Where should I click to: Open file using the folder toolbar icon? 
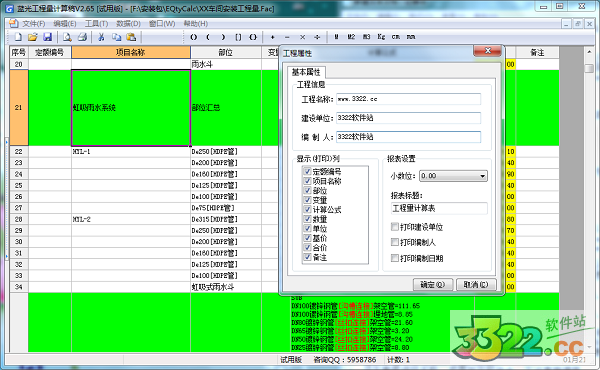(33, 37)
